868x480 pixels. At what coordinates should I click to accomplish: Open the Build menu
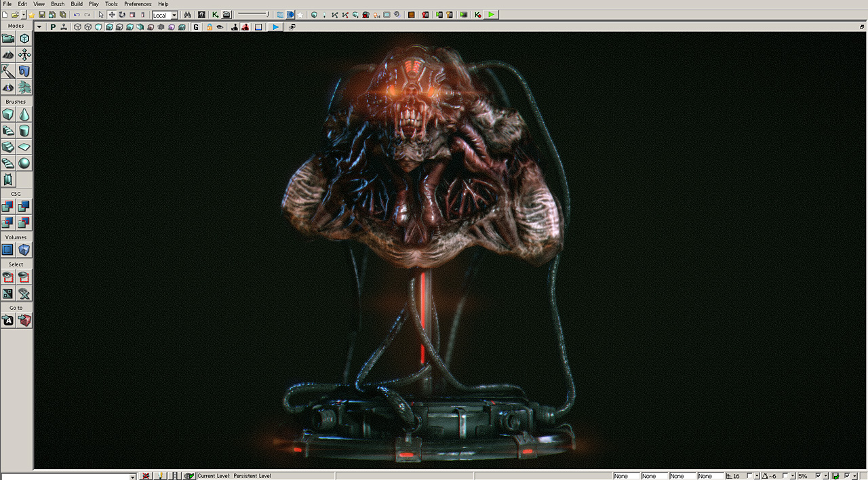pos(77,4)
